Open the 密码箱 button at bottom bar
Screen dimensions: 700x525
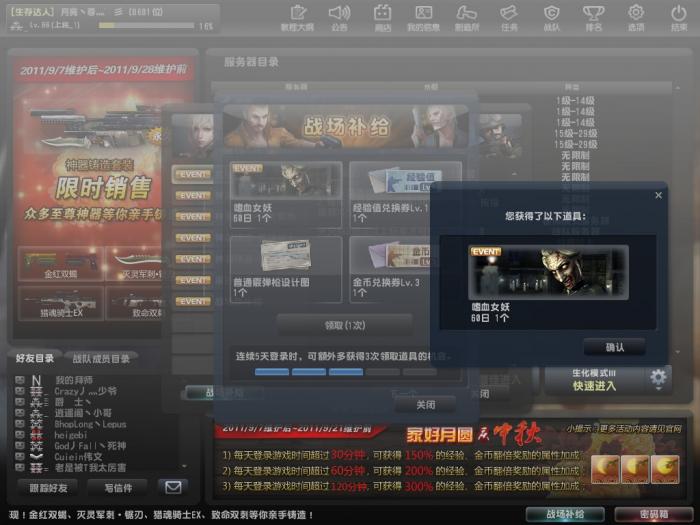pos(653,514)
